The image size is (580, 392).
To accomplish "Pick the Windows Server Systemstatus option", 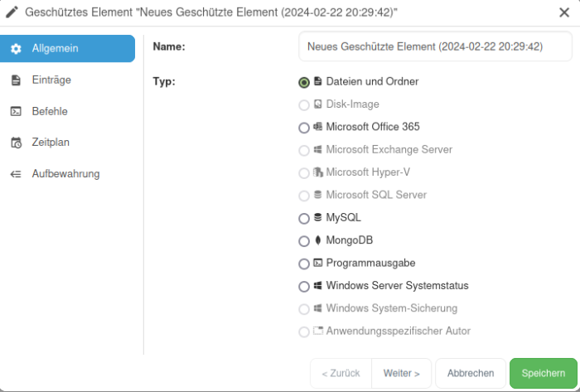I will click(304, 286).
